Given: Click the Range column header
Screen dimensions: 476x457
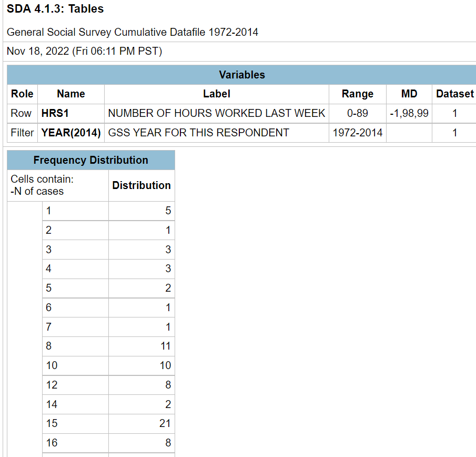Looking at the screenshot, I should coord(357,94).
